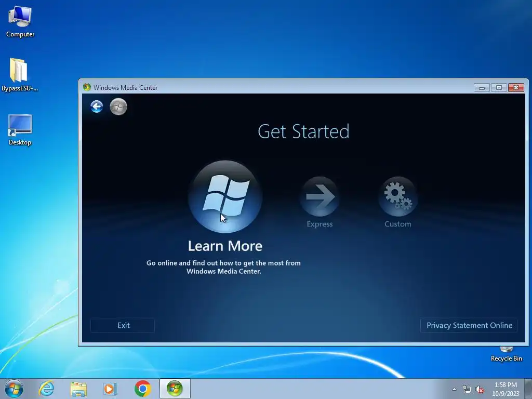Launch Internet Explorer from taskbar

[x=46, y=389]
